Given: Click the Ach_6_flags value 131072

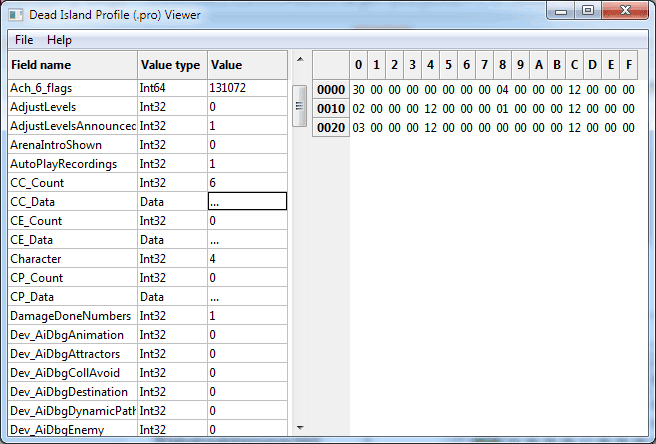Looking at the screenshot, I should click(246, 88).
